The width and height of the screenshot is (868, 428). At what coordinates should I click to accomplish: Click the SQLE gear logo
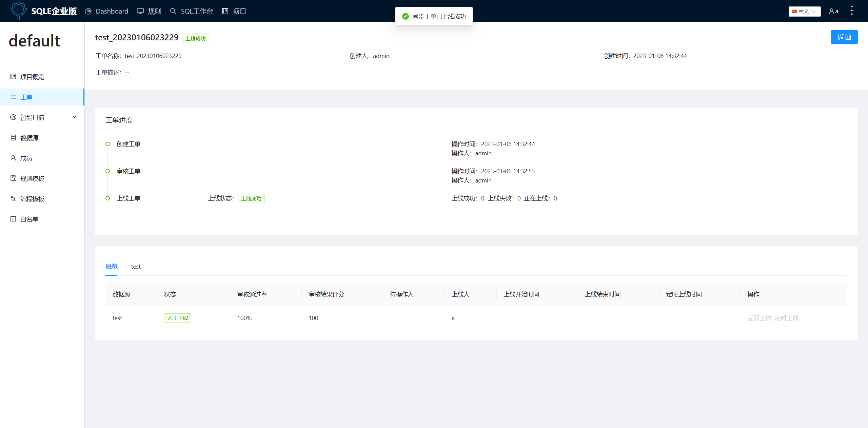click(19, 11)
